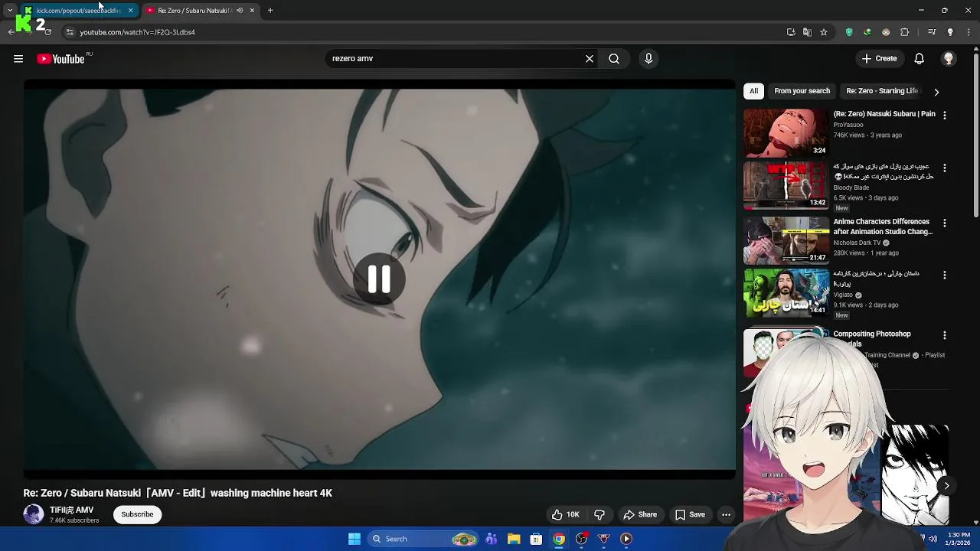The height and width of the screenshot is (551, 980).
Task: Close the kick.com popout tab
Action: [x=131, y=11]
